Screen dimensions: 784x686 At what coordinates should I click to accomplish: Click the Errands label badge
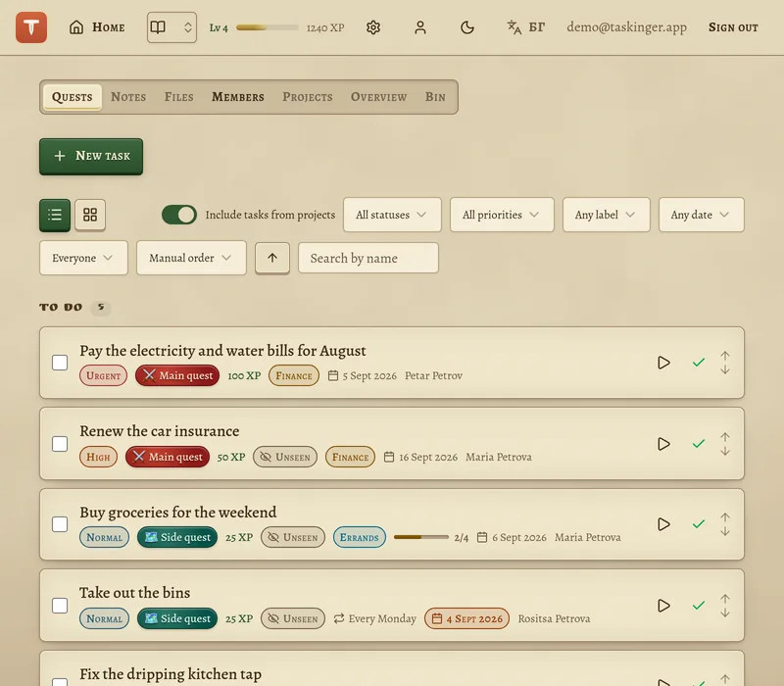[x=360, y=537]
